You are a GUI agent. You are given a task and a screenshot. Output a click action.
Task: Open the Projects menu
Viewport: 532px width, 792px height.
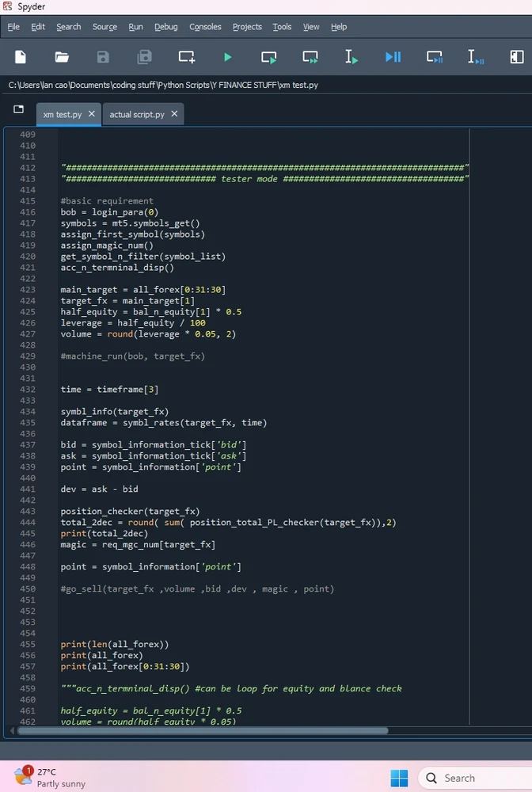point(247,27)
